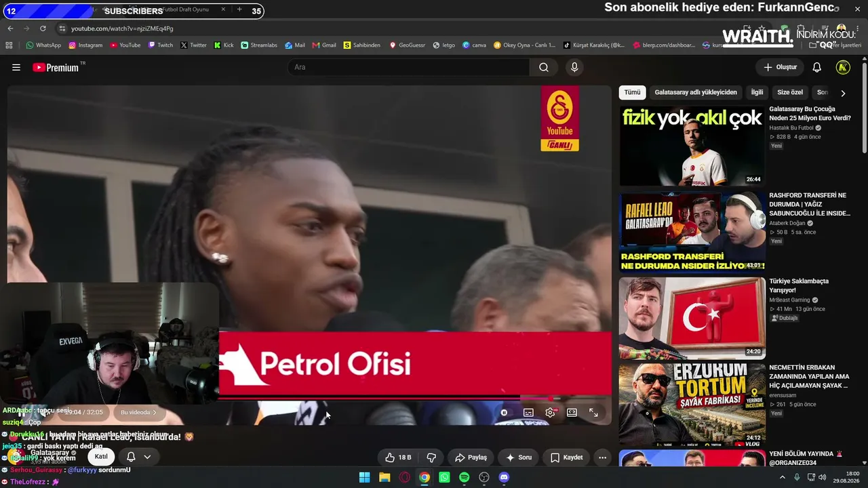
Task: Open the account avatar menu
Action: 843,67
